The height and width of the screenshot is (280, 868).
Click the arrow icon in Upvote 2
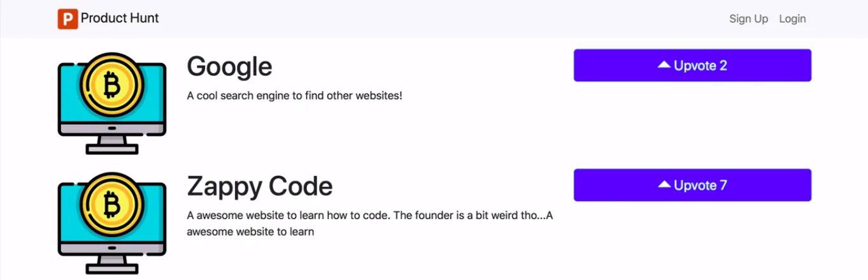click(x=664, y=64)
